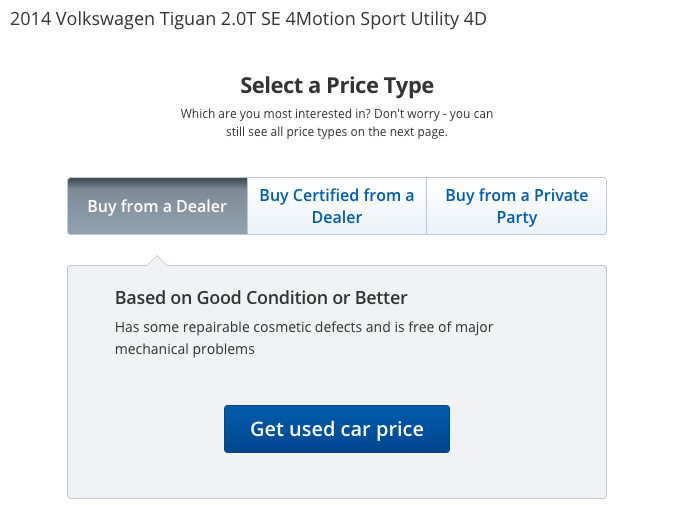Click the 'Has some repairable cosmetic defects' line
This screenshot has height=505, width=692.
304,327
